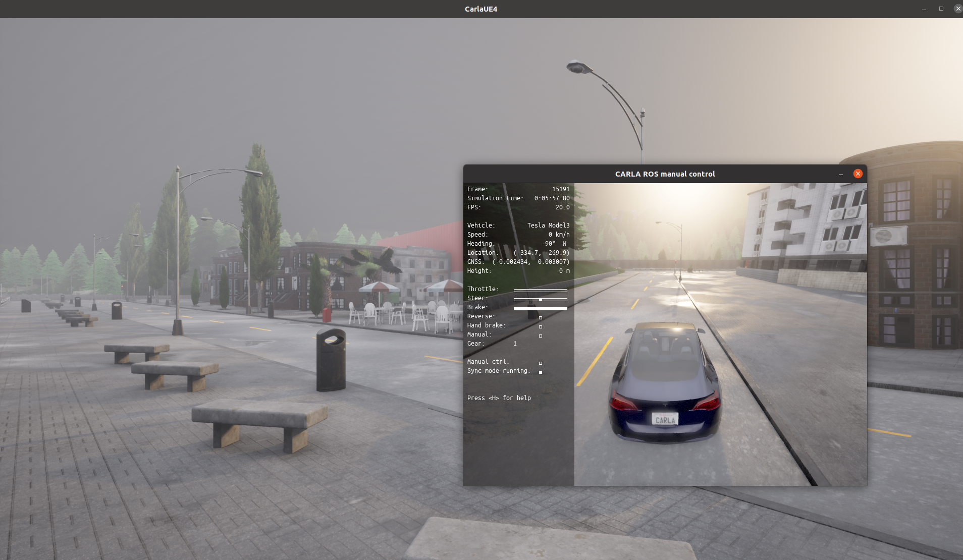The image size is (963, 560).
Task: Click the Reverse indicator box
Action: (541, 317)
